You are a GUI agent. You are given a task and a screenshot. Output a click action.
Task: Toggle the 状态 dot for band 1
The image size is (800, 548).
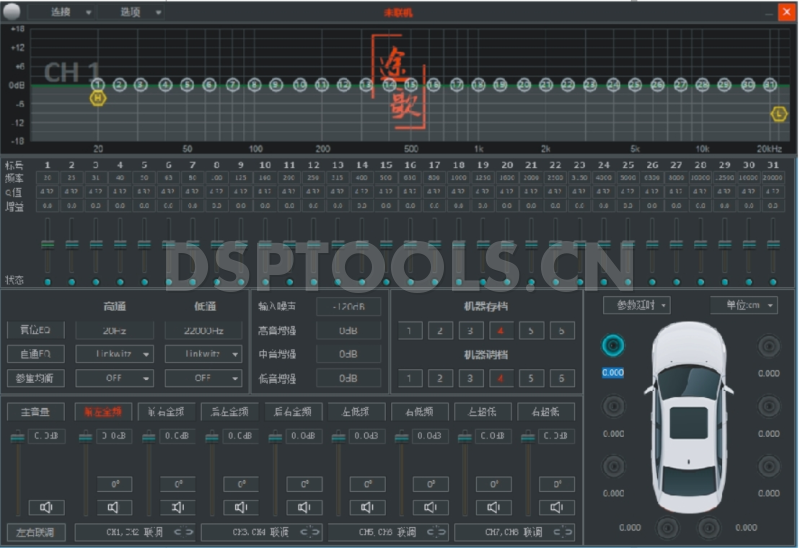pyautogui.click(x=47, y=282)
